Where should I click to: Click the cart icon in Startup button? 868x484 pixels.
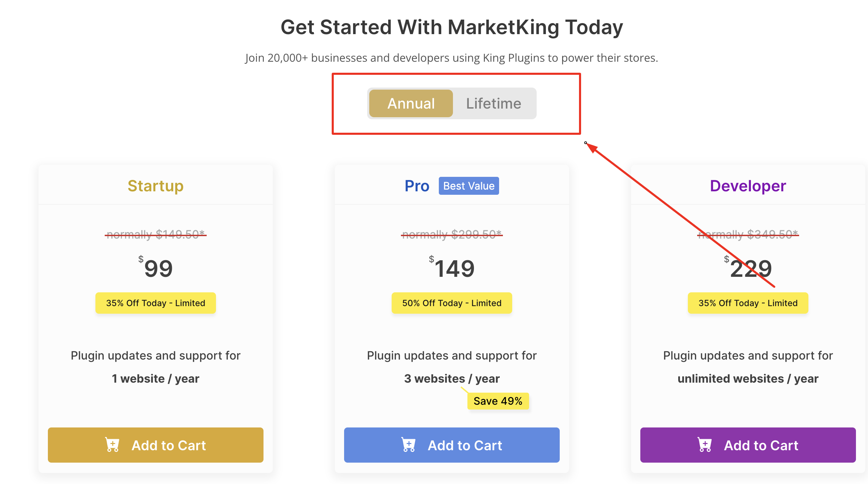click(112, 445)
